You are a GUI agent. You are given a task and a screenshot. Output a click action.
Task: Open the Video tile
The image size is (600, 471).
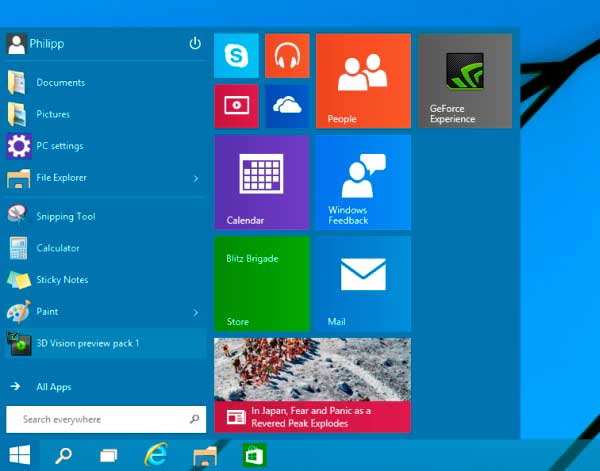236,106
